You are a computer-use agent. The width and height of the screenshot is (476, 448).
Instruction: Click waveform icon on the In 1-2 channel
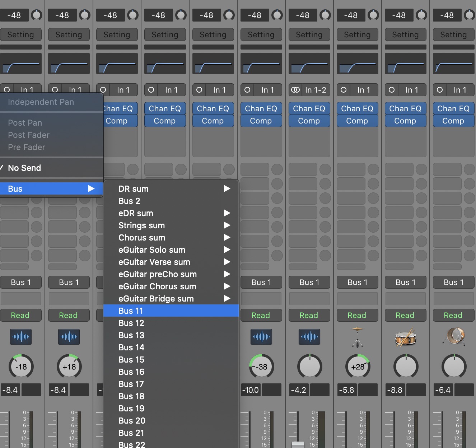pos(309,337)
